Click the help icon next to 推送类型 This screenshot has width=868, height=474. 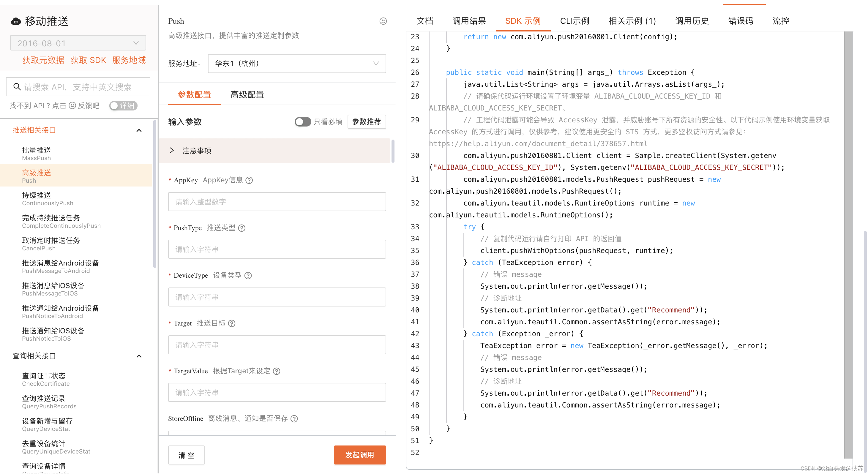pyautogui.click(x=242, y=228)
